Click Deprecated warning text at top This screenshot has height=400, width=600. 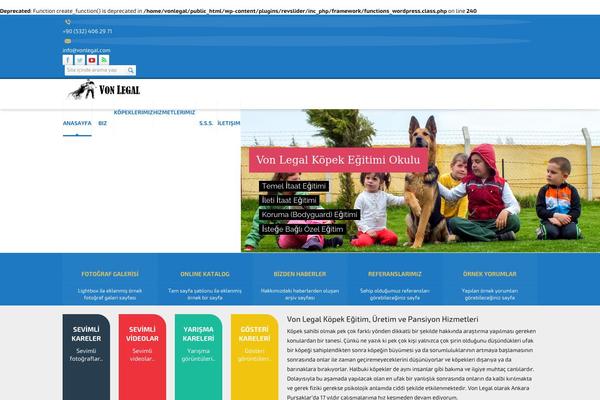[x=238, y=11]
